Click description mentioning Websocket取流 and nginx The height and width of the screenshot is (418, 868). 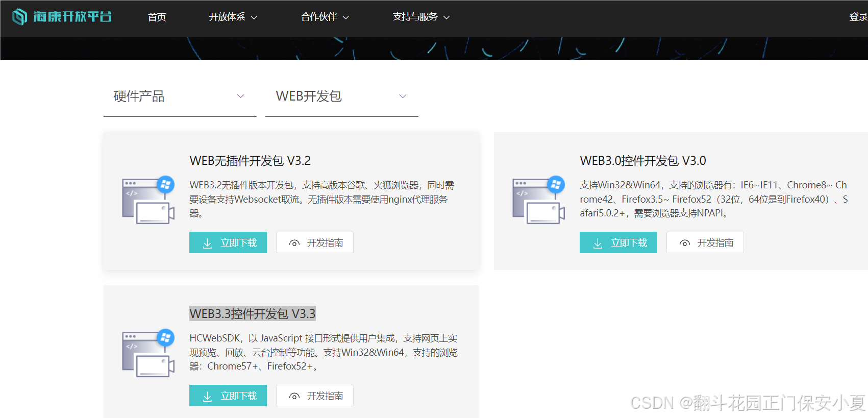click(x=322, y=199)
